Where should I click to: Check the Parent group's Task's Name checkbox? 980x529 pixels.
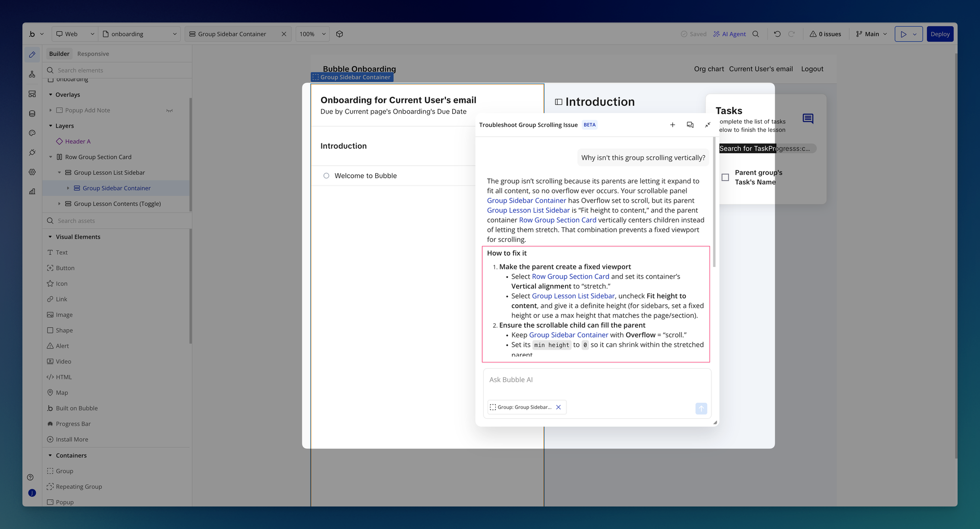point(725,177)
